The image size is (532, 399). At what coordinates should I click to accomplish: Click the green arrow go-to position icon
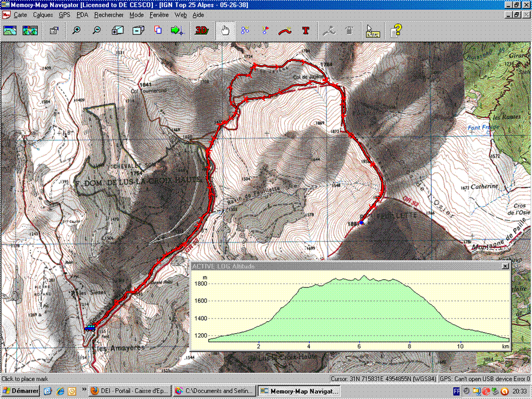coord(177,30)
